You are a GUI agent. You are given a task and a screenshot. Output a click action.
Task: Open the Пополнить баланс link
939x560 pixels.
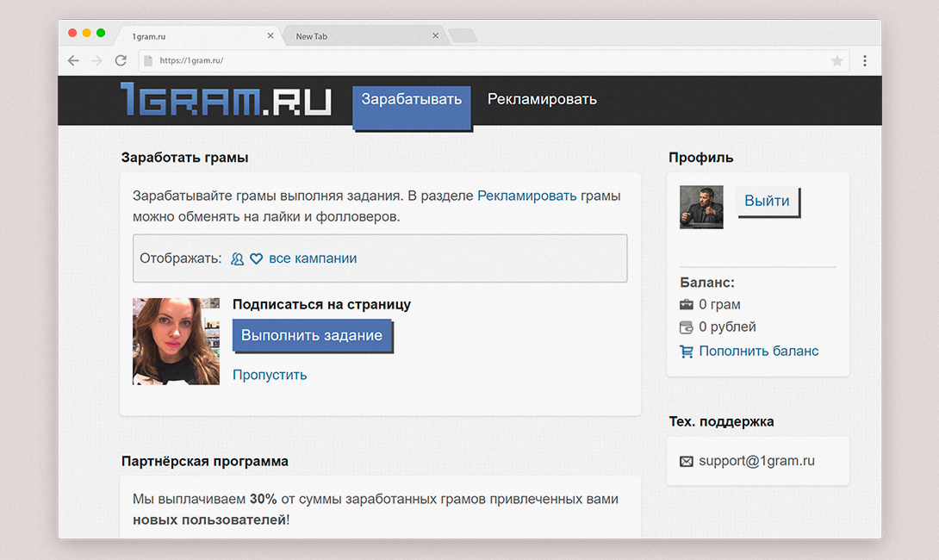click(759, 351)
